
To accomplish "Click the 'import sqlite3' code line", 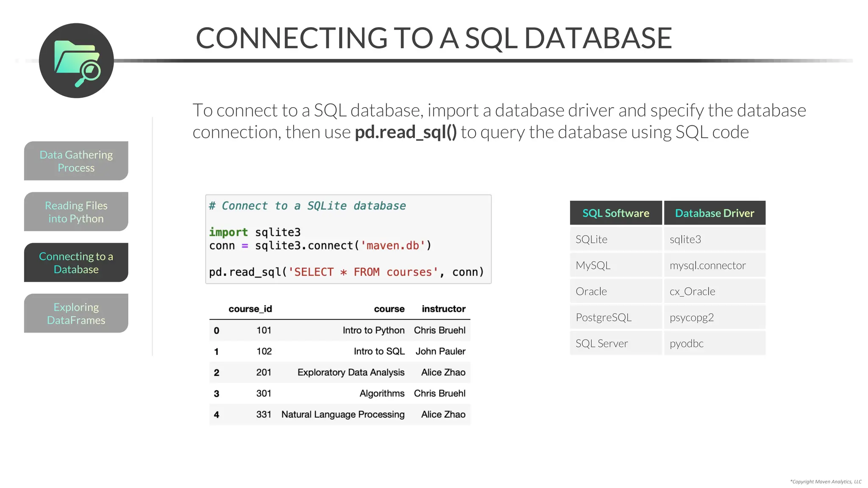I will 255,232.
